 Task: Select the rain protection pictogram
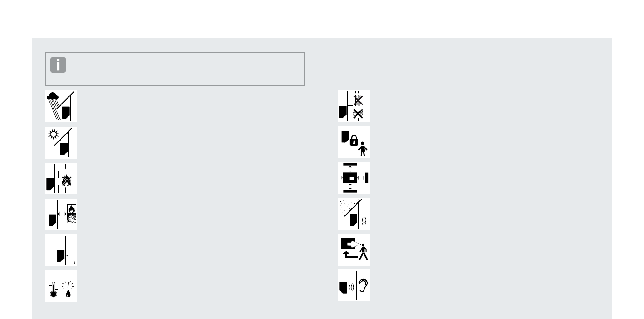(x=61, y=106)
